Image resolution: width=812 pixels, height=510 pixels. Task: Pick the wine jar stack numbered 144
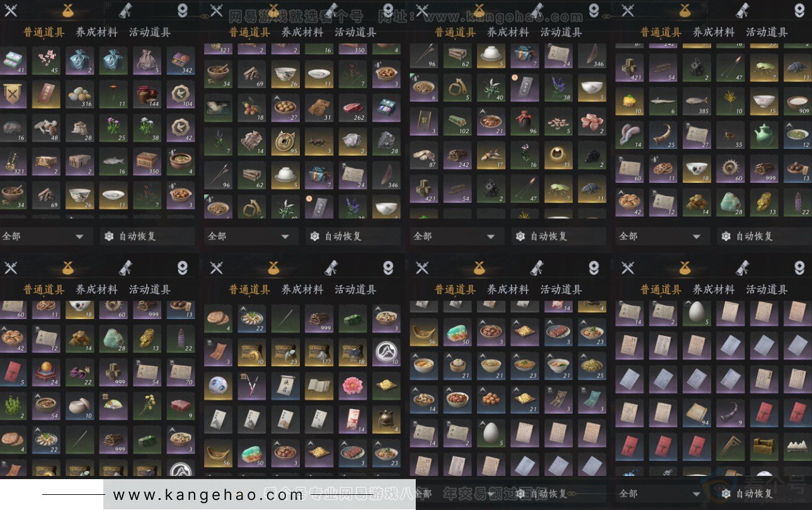coord(147,94)
